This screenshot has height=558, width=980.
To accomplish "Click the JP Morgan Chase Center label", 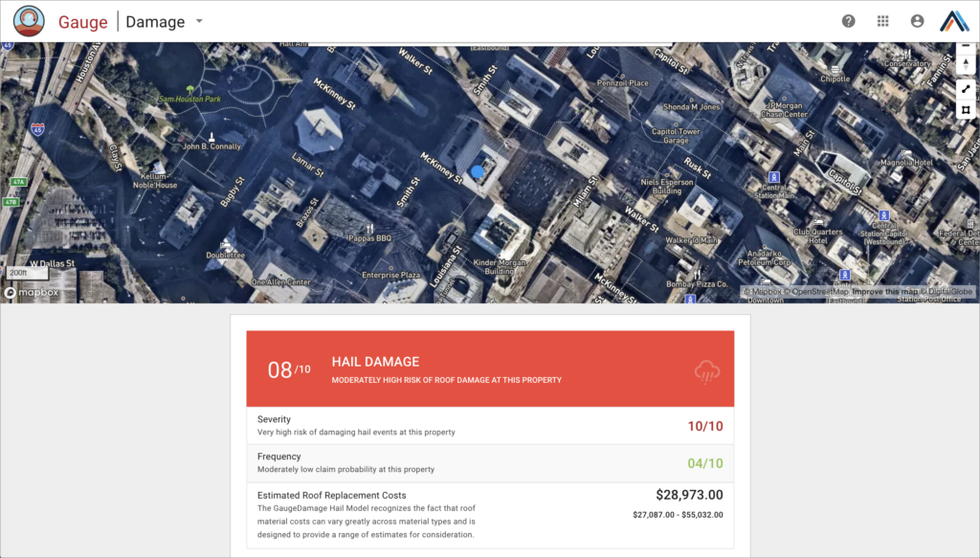I will pos(785,110).
